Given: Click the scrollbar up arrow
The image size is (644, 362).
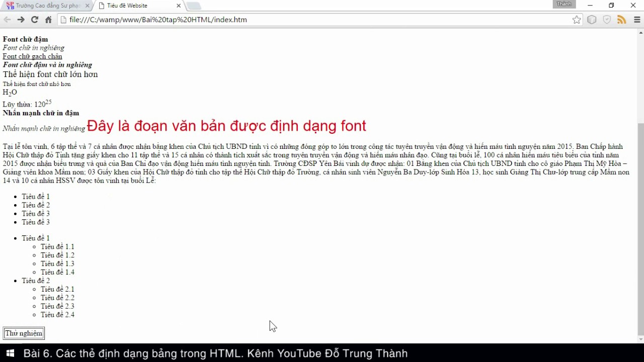Looking at the screenshot, I should (x=640, y=33).
